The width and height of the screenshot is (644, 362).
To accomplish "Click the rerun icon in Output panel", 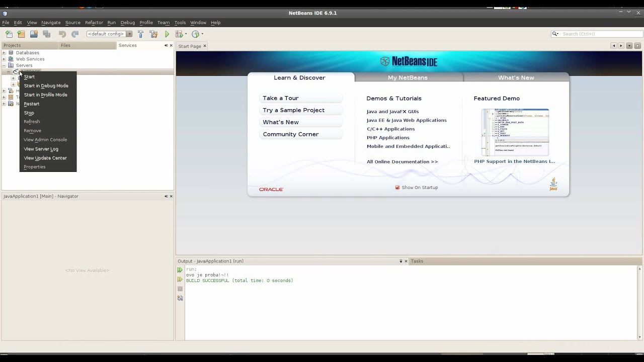I will point(180,270).
